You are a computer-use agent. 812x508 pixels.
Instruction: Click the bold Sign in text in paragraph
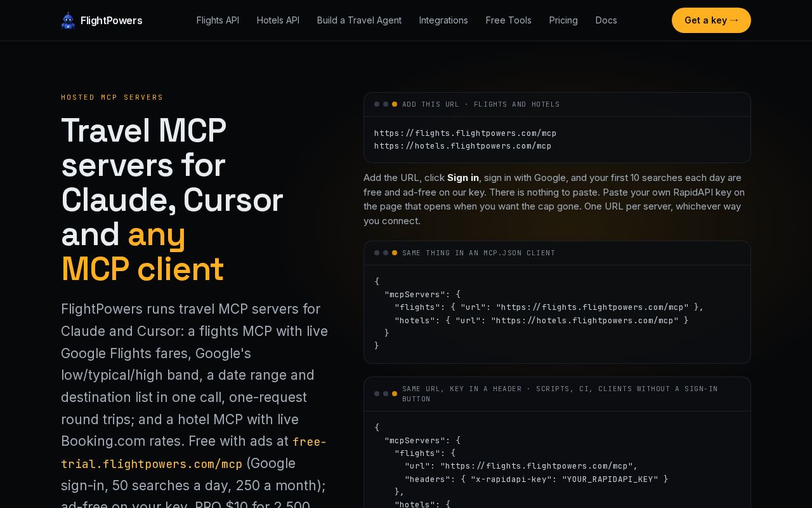pyautogui.click(x=463, y=178)
